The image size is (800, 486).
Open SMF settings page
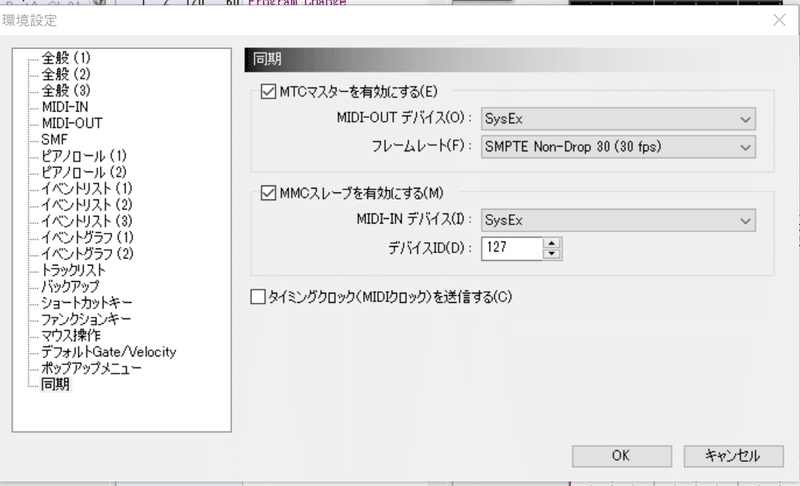54,139
